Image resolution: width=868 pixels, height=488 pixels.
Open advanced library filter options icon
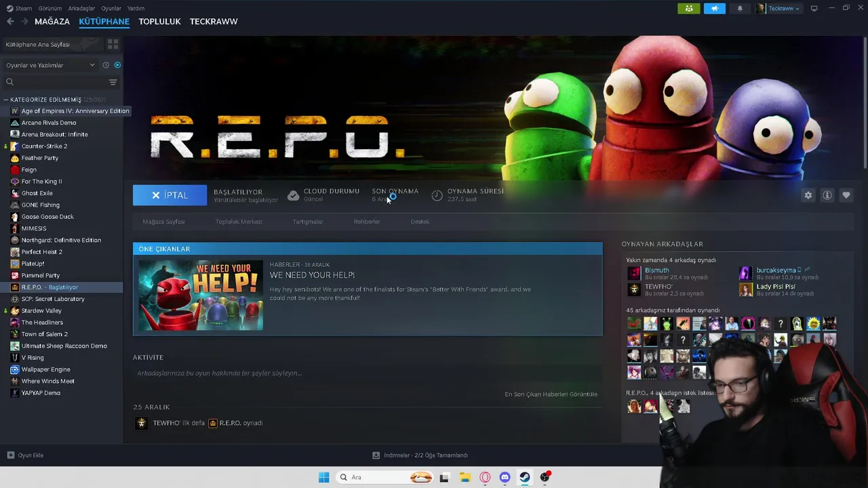point(113,82)
